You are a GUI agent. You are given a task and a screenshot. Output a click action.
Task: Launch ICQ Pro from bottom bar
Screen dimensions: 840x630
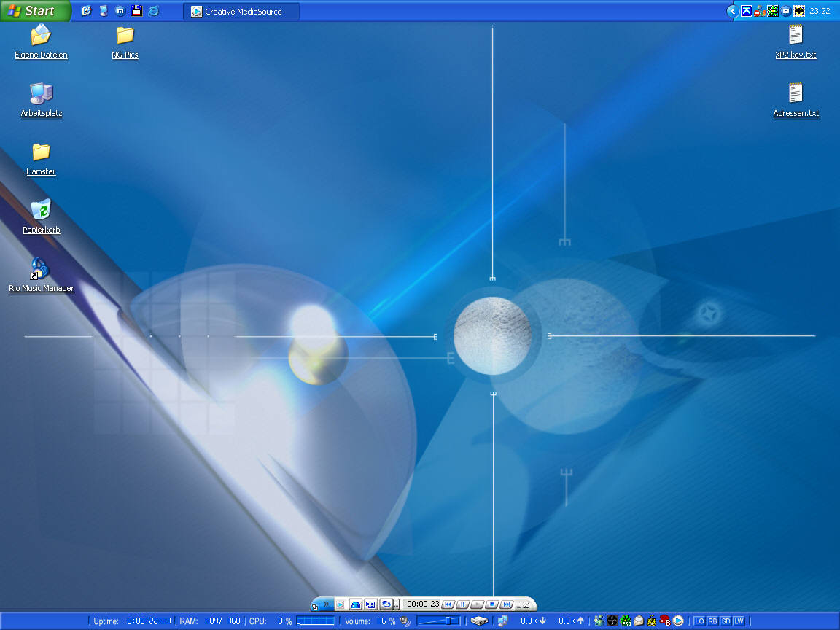point(626,621)
